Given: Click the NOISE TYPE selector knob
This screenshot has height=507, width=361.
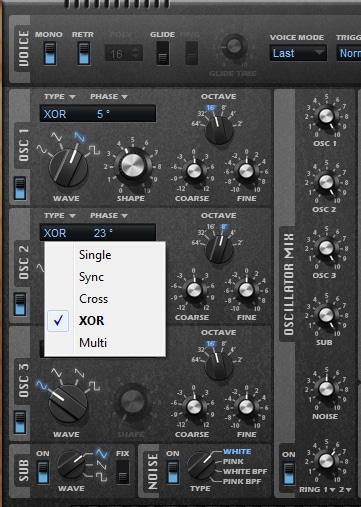Looking at the screenshot, I should (201, 466).
